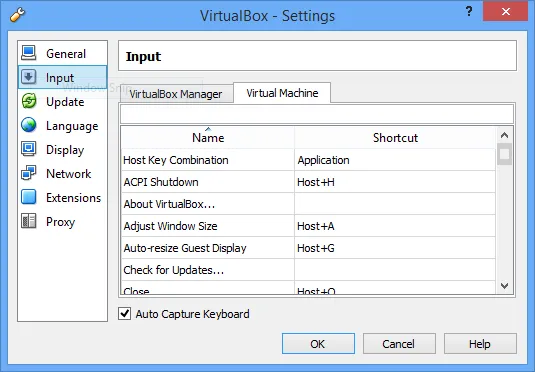Click the shortcut filter input field

(x=317, y=114)
